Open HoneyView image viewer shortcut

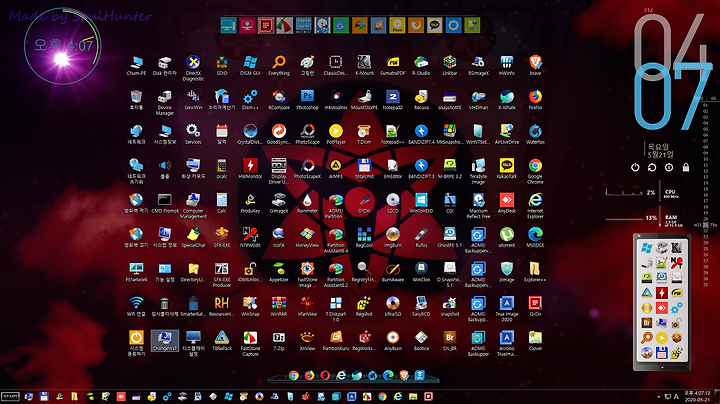pos(307,237)
